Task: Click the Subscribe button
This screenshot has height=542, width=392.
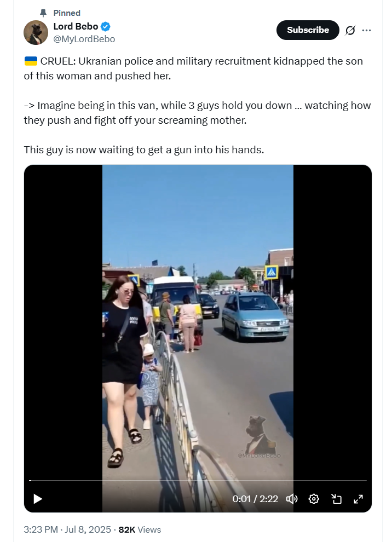Action: click(x=308, y=30)
